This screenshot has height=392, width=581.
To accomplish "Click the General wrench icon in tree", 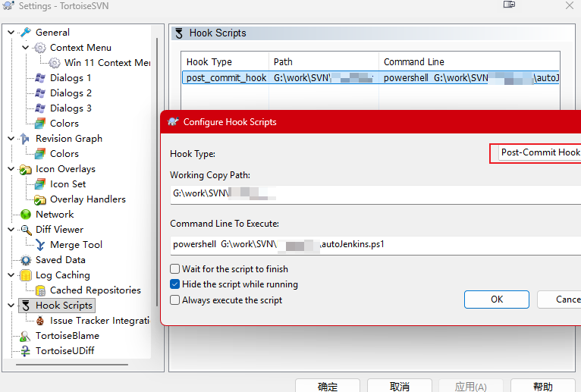I will coord(26,33).
